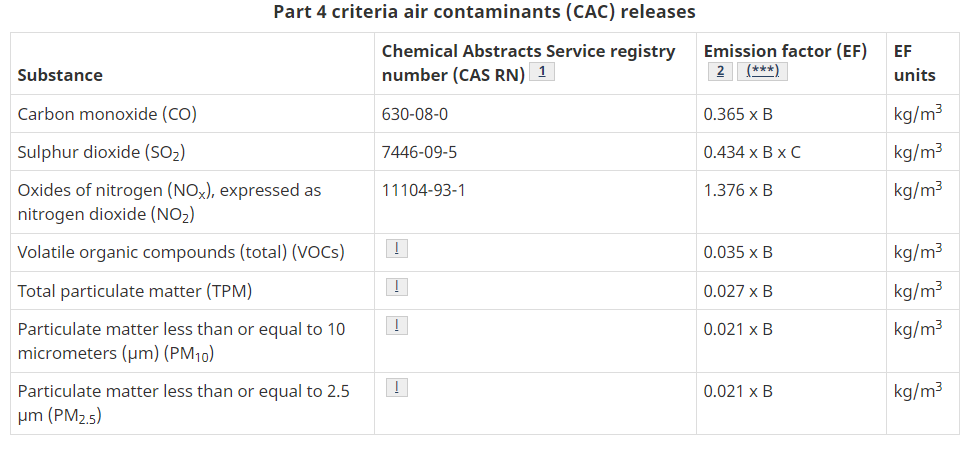
Task: Click the emission factor 0.365 x B
Action: 738,114
